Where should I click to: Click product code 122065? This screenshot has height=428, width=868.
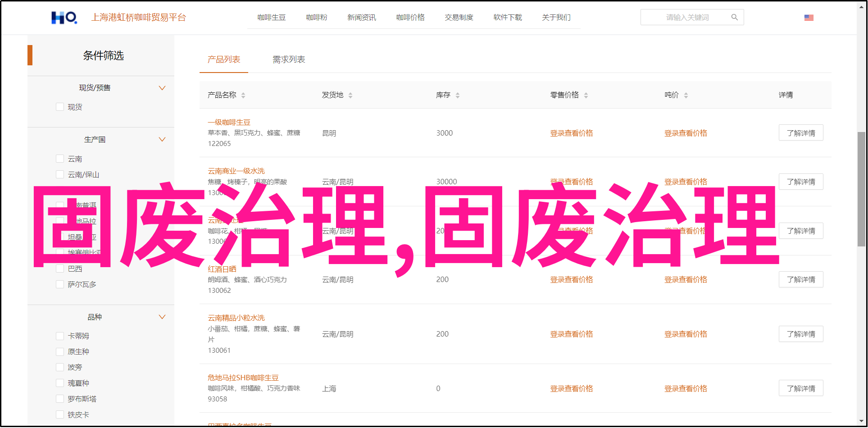219,144
